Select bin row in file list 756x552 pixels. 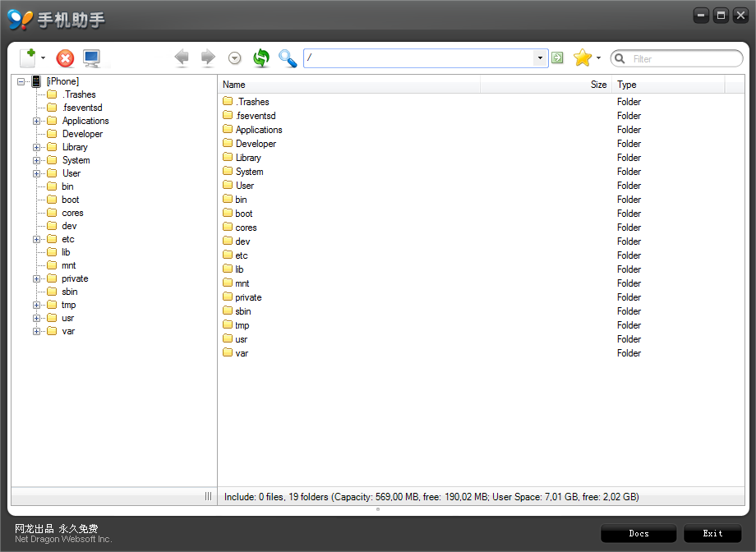coord(481,200)
